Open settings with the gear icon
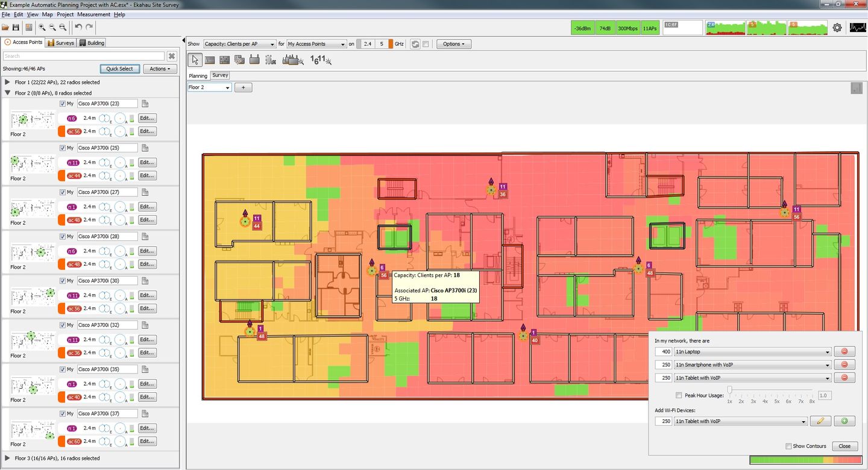Viewport: 868px width, 470px height. 837,28
